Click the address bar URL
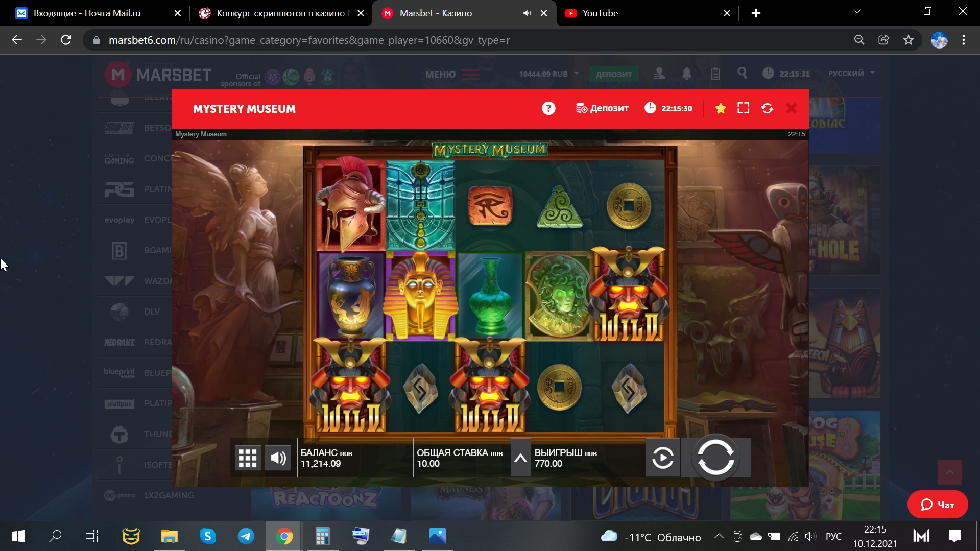 [309, 40]
